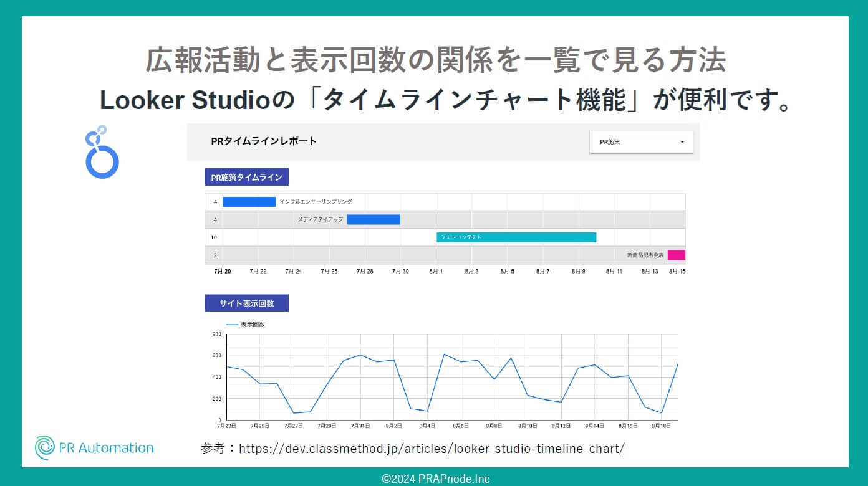The width and height of the screenshot is (868, 486).
Task: Click the 表示回数 legend line marker
Action: (232, 325)
